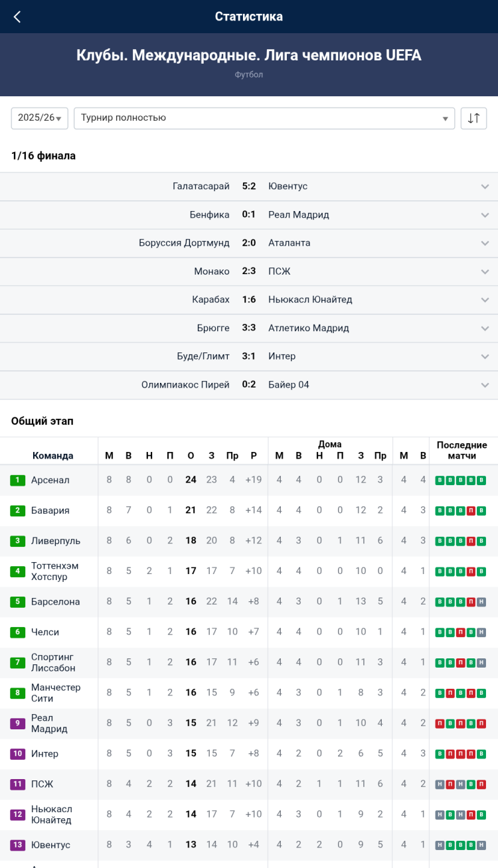Screen dimensions: 498x868
Task: Click PSG's first grey draw square
Action: pos(440,784)
